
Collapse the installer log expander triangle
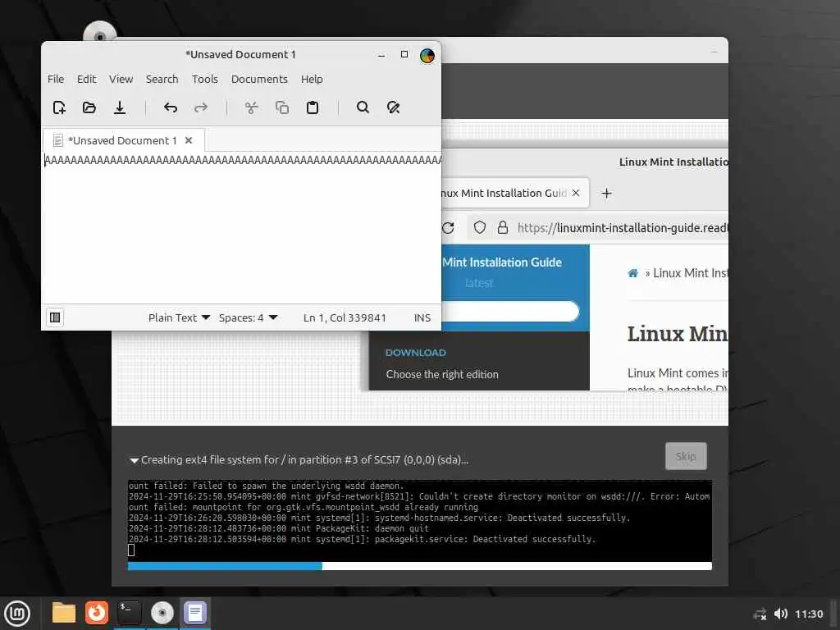pos(134,460)
